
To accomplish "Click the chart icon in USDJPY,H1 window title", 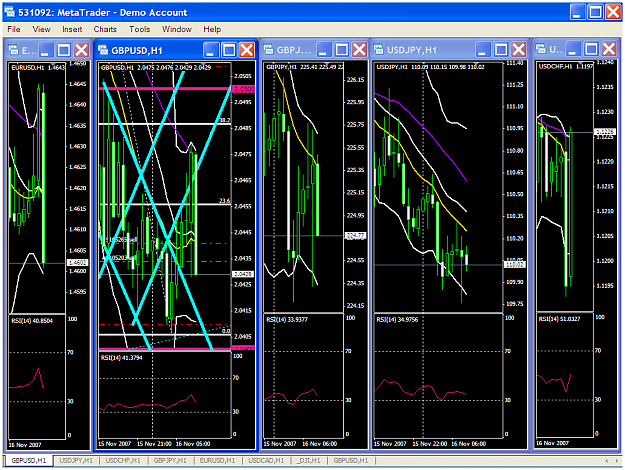I will pyautogui.click(x=378, y=49).
